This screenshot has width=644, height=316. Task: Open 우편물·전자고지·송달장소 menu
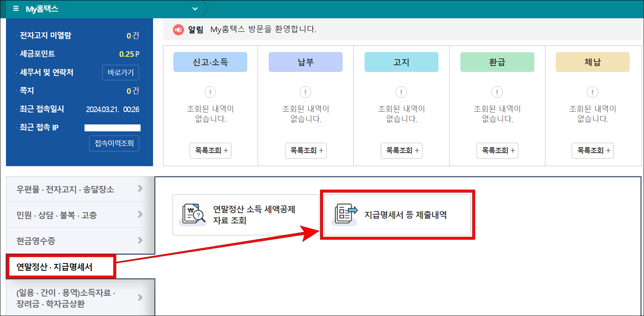[80, 189]
